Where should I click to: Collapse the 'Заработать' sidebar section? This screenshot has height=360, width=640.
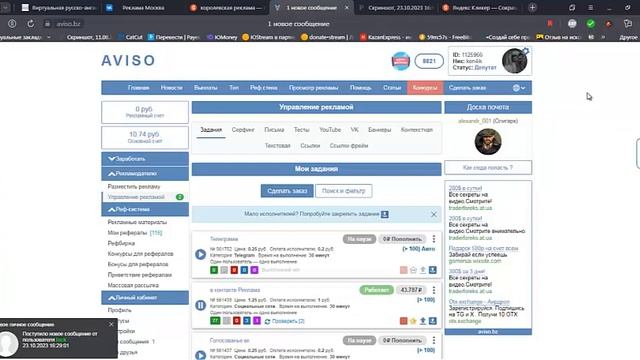click(x=145, y=159)
